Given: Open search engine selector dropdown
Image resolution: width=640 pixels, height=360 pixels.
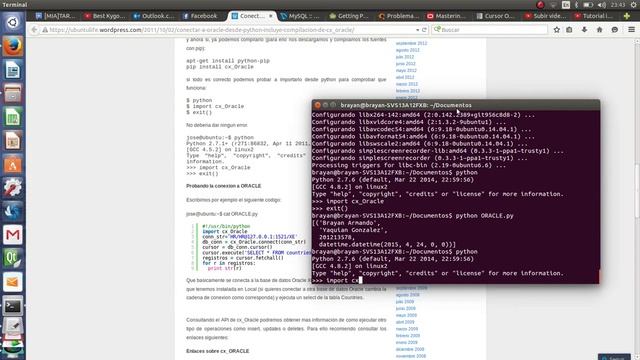Looking at the screenshot, I should (438, 30).
